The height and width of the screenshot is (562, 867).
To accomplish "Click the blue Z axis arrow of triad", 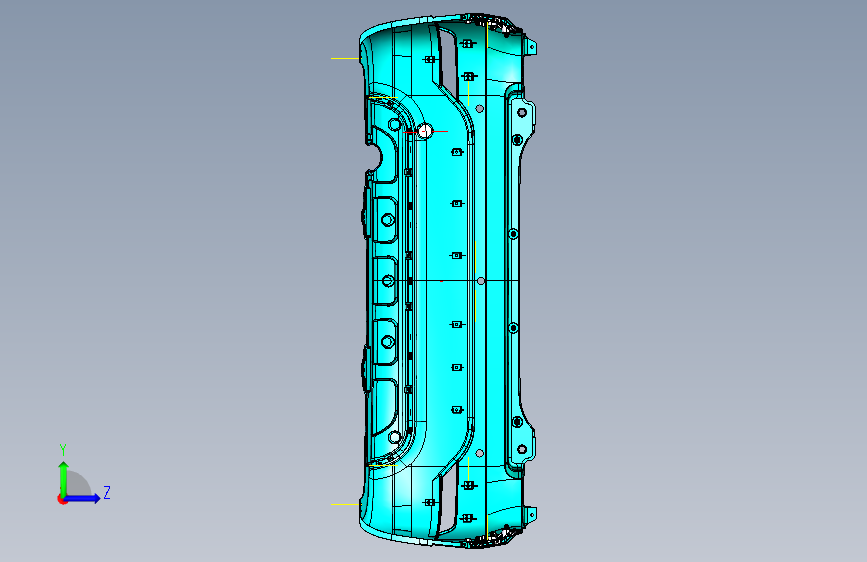I will pos(82,498).
